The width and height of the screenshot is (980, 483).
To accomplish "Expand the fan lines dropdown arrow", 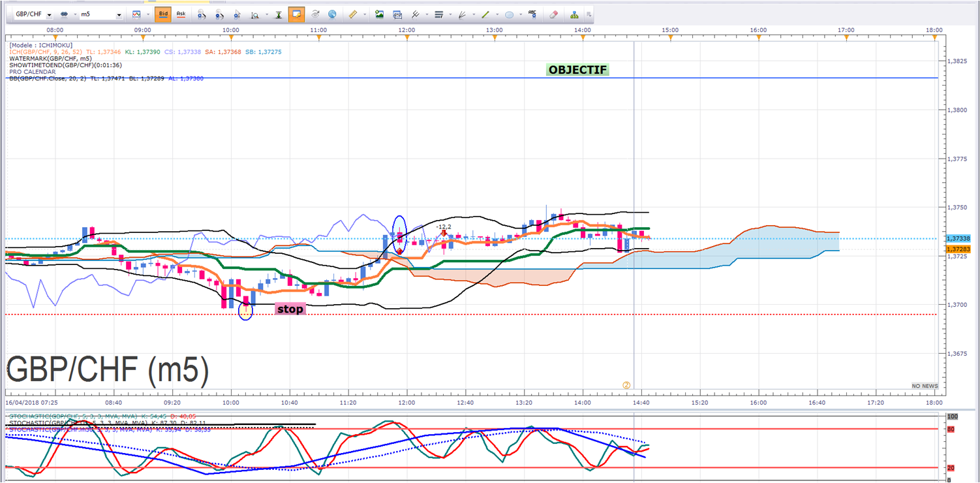I will click(x=473, y=14).
